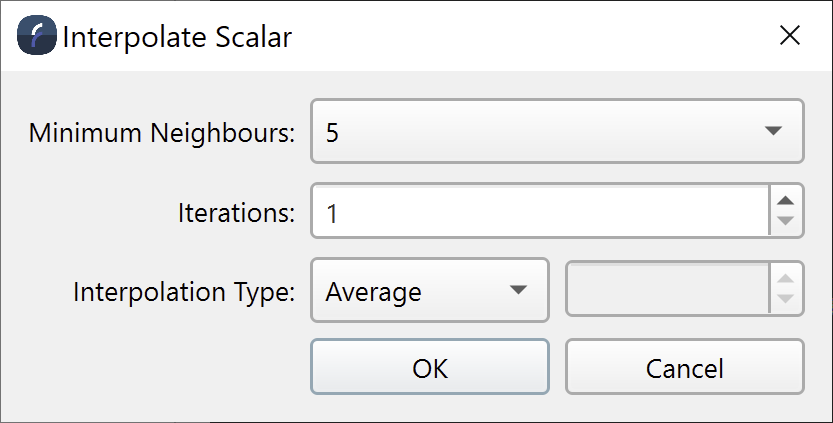
Task: Decrease Iterations with the down arrow
Action: (786, 222)
